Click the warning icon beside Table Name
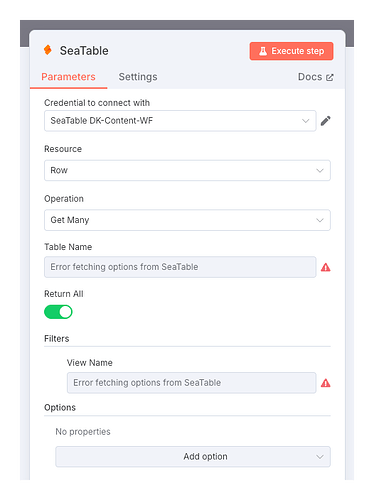 325,267
